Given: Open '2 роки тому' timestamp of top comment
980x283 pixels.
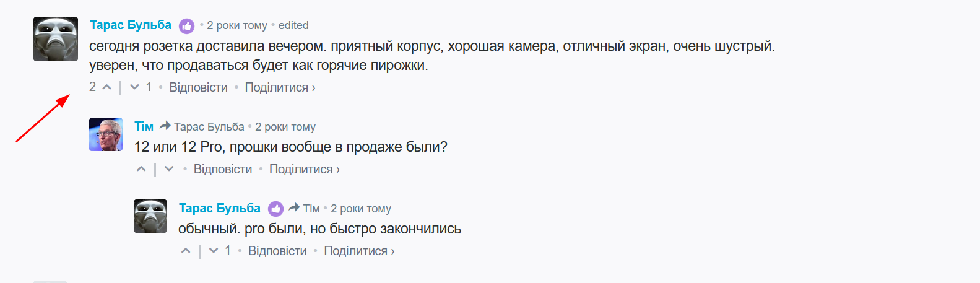Looking at the screenshot, I should click(237, 25).
